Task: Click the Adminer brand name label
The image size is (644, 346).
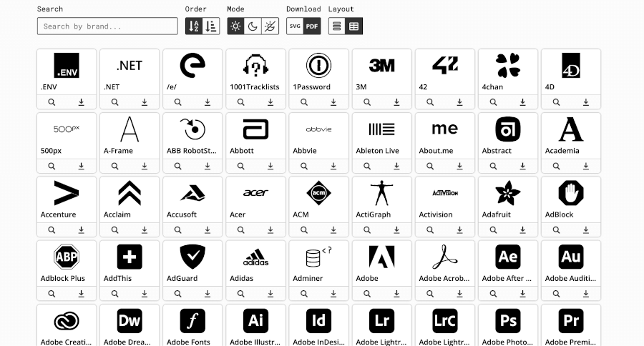Action: coord(308,278)
